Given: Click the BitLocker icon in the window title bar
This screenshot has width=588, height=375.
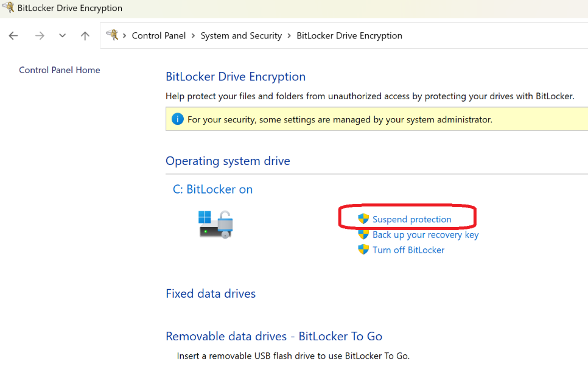Looking at the screenshot, I should [x=8, y=7].
